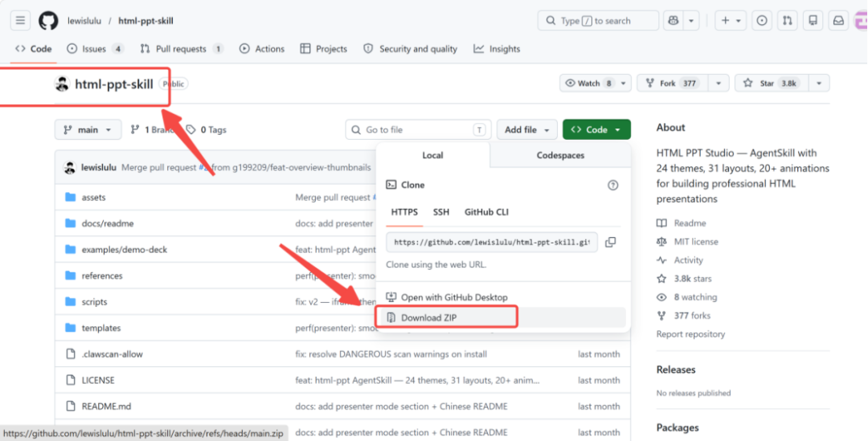The height and width of the screenshot is (441, 868).
Task: Expand the Copilot dropdown arrow
Action: [691, 20]
